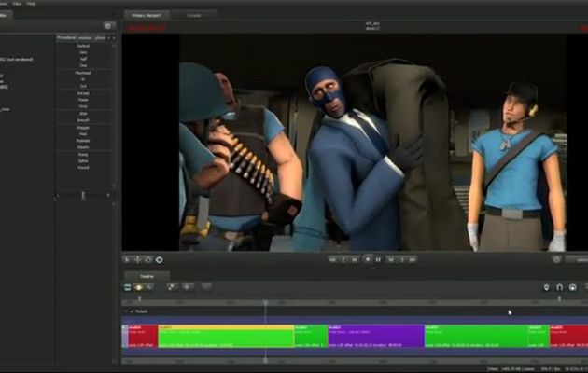
Task: Select the purple shot clip
Action: (376, 336)
